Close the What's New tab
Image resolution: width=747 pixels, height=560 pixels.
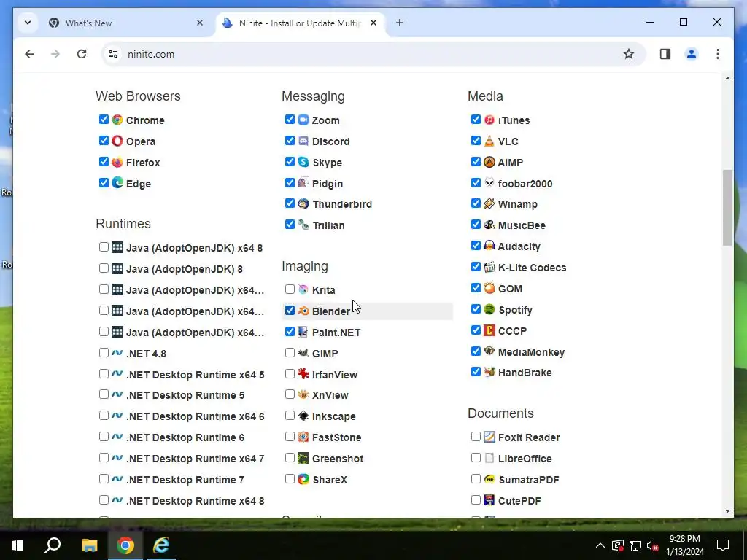pyautogui.click(x=200, y=23)
